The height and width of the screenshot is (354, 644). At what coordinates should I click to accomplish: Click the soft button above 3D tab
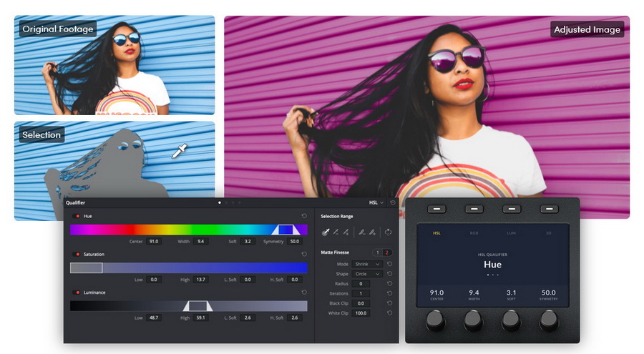tap(549, 209)
